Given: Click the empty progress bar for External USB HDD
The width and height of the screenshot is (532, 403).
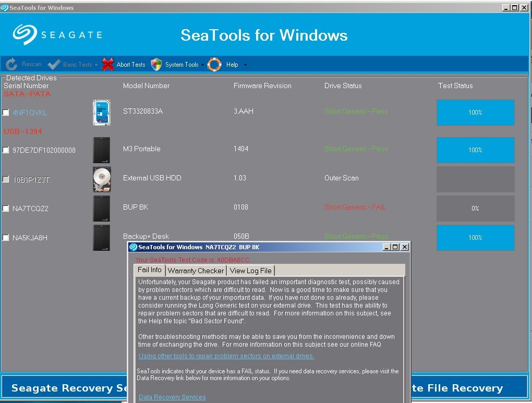Looking at the screenshot, I should point(475,179).
